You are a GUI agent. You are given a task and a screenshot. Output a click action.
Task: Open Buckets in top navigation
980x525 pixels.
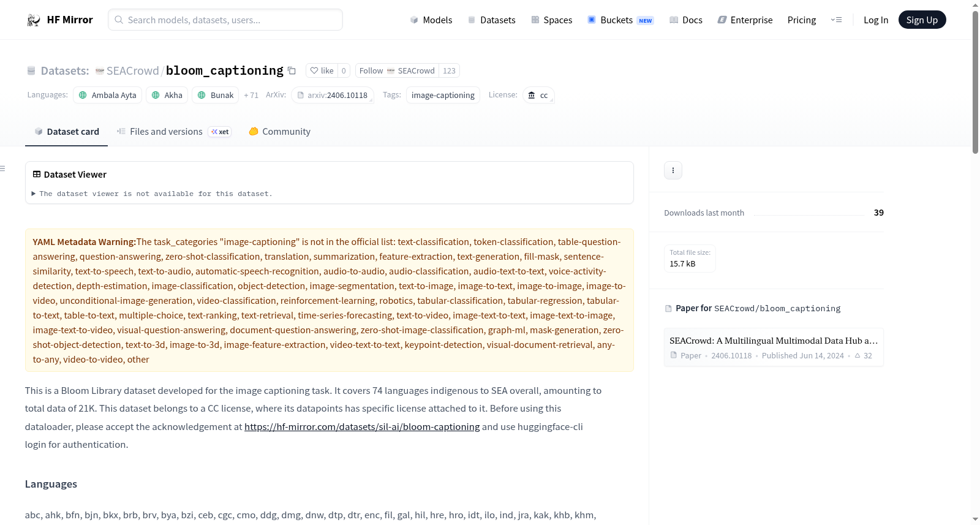coord(620,20)
